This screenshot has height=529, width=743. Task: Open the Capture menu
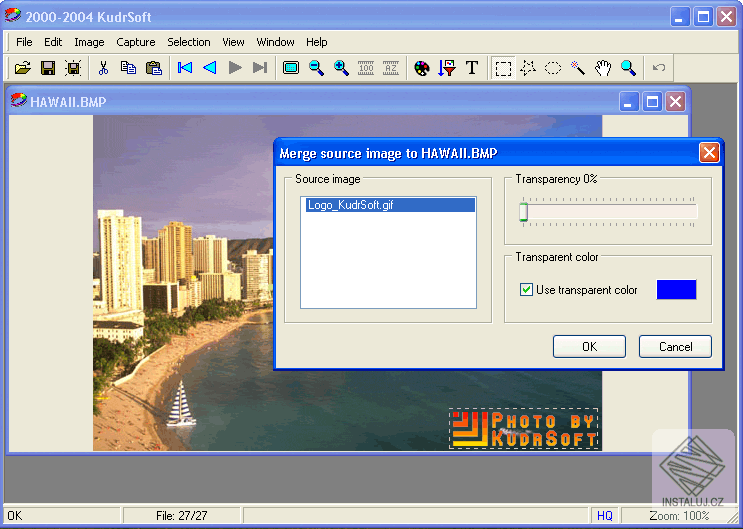click(x=136, y=42)
